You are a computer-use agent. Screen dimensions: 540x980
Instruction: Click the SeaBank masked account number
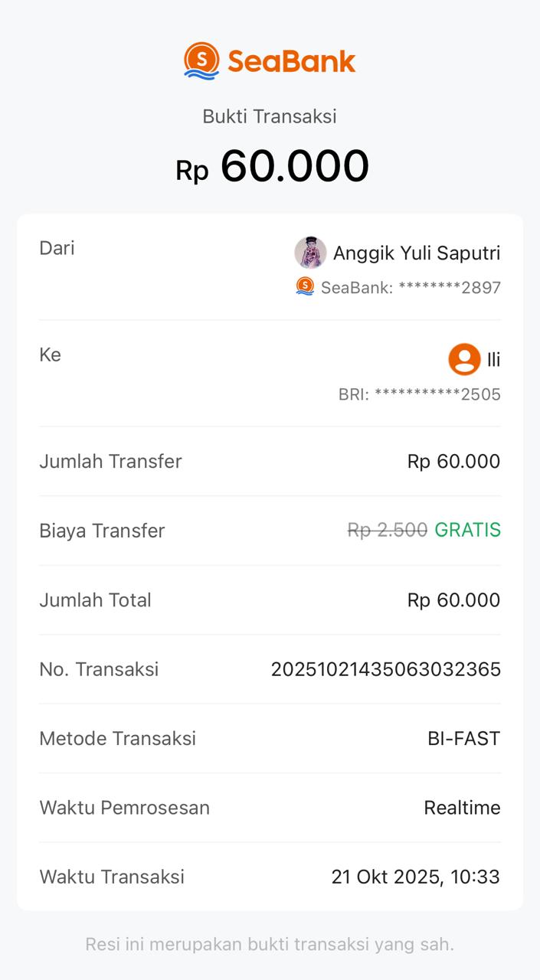pos(411,288)
